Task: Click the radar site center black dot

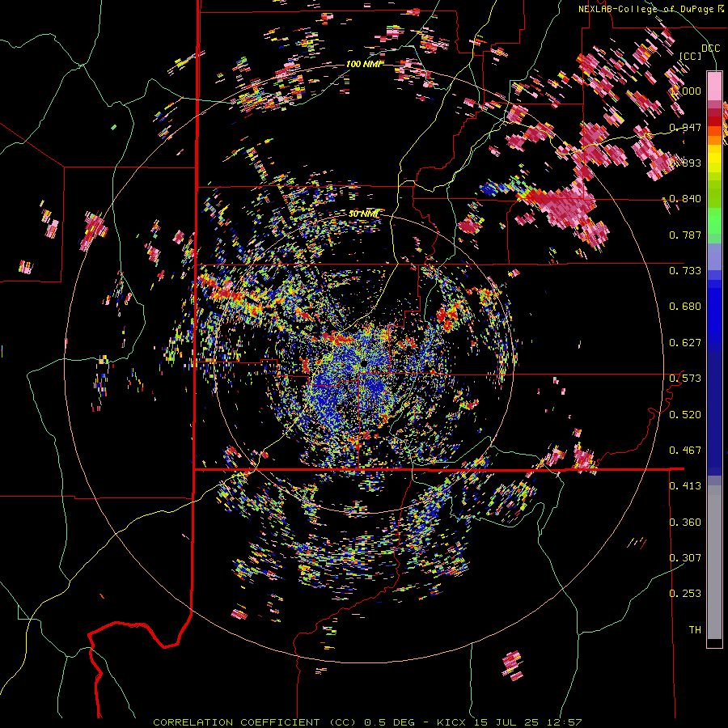Action: tap(363, 363)
